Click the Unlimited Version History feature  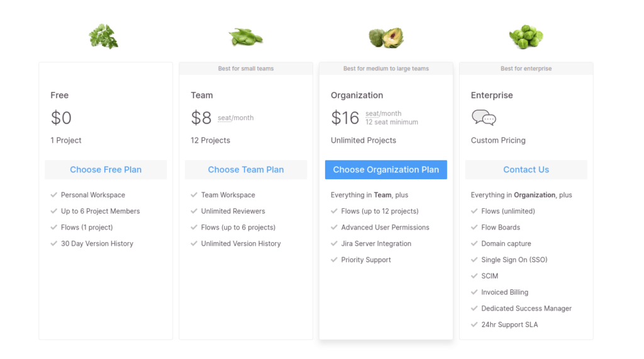coord(241,243)
